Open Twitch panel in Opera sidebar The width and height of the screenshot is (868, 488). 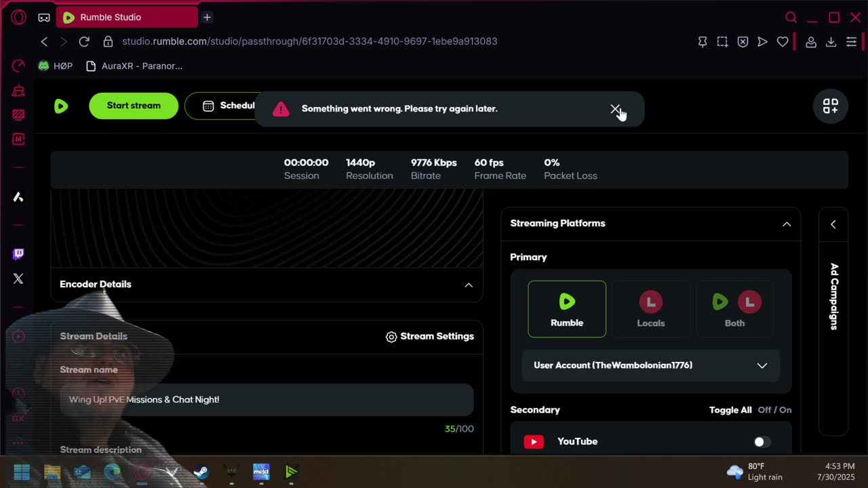(18, 254)
